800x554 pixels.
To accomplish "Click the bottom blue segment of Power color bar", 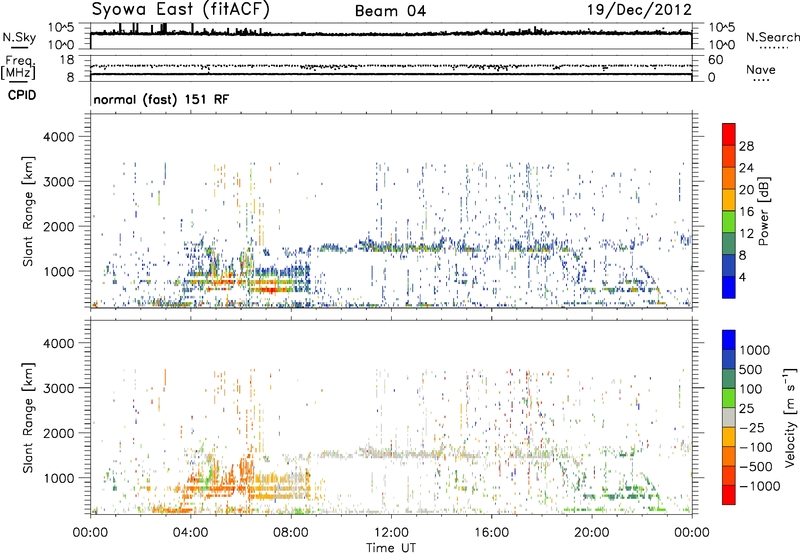I will 729,287.
